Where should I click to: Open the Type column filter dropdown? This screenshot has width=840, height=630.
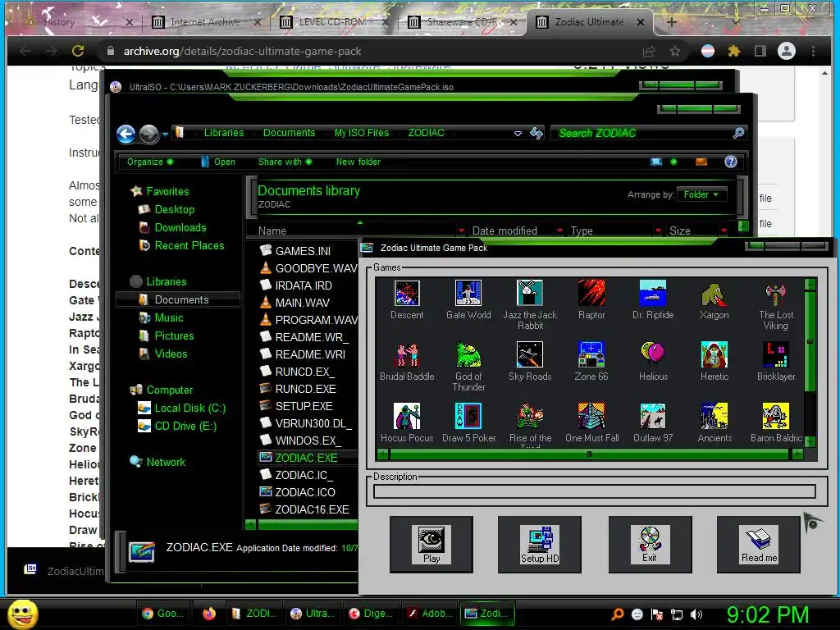(x=658, y=231)
